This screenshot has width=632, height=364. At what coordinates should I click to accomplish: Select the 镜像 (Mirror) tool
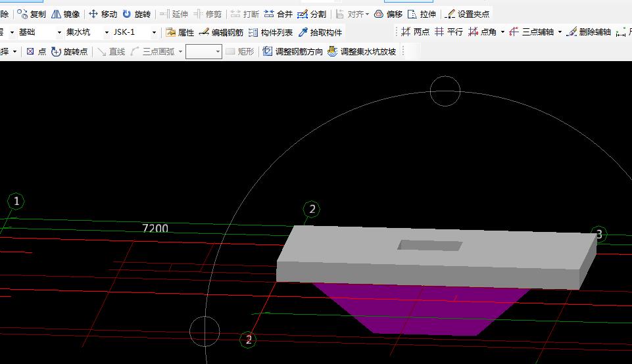coord(66,14)
